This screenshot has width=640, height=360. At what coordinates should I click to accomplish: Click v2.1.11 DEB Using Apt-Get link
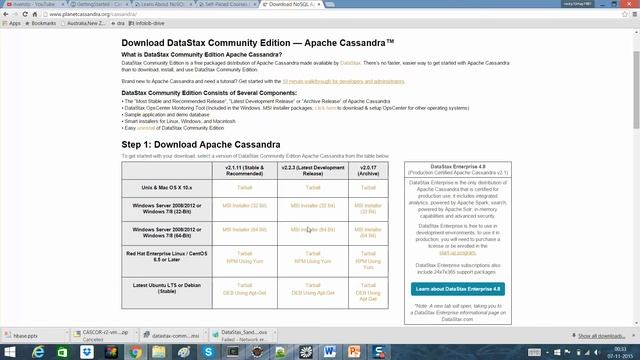[244, 293]
